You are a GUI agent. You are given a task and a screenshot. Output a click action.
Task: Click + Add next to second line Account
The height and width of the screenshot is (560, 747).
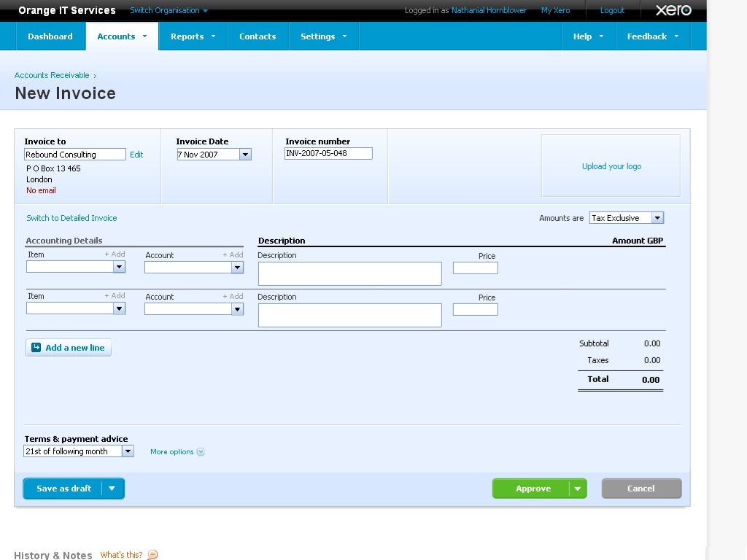pyautogui.click(x=233, y=296)
